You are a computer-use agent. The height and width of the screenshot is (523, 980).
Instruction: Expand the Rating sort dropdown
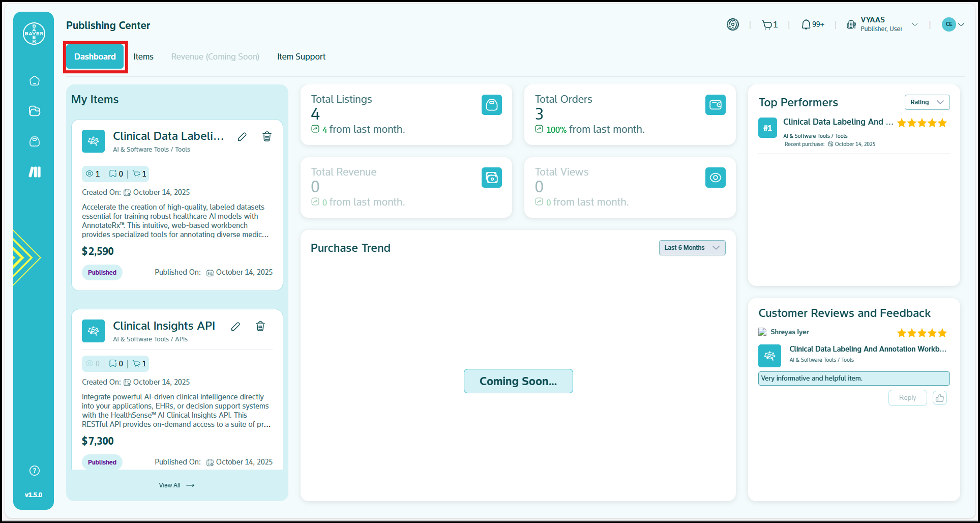point(927,102)
